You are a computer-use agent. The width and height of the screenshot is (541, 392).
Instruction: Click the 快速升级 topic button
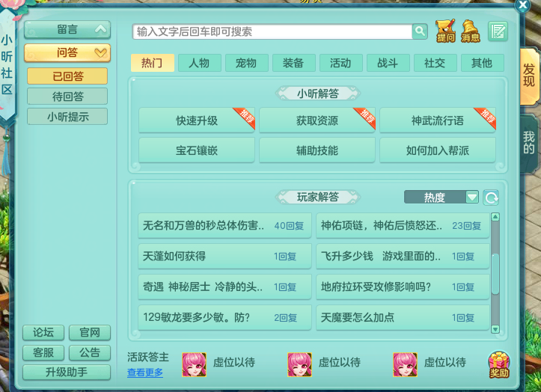[197, 120]
